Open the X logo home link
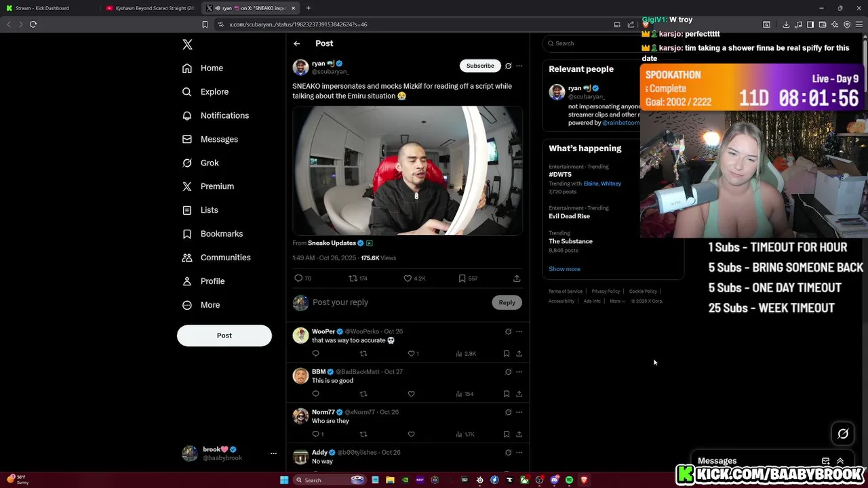Viewport: 868px width, 488px height. [187, 45]
